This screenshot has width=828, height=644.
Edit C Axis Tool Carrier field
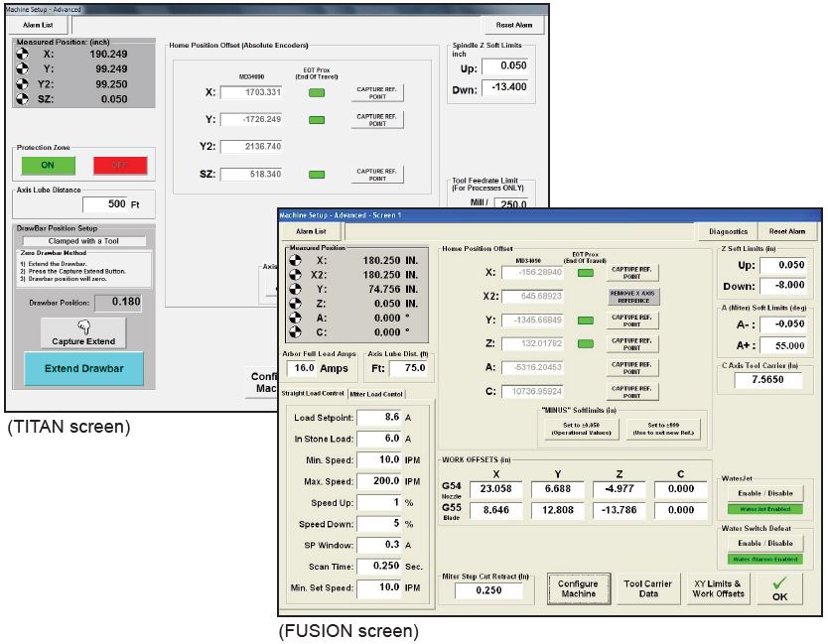pyautogui.click(x=767, y=380)
